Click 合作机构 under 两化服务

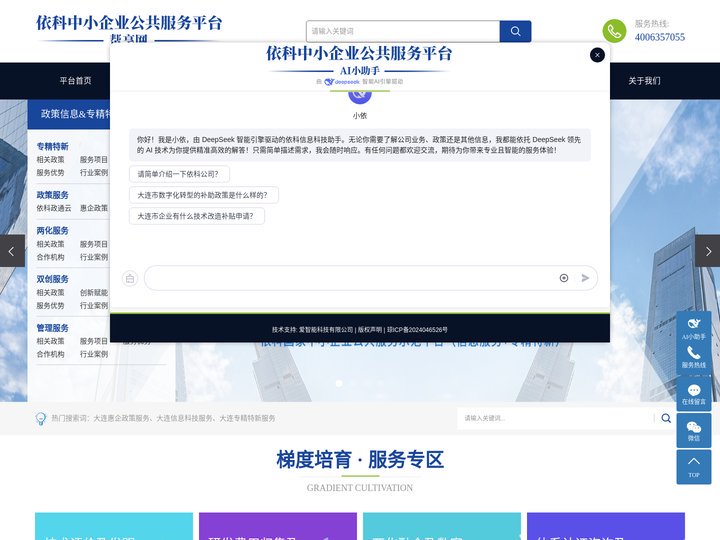51,257
